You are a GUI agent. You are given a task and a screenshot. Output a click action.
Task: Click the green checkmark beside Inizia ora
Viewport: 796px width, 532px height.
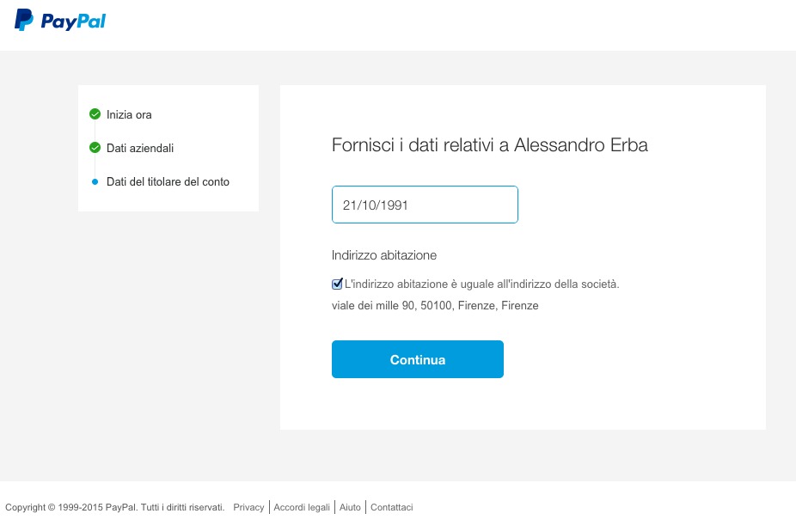click(95, 114)
